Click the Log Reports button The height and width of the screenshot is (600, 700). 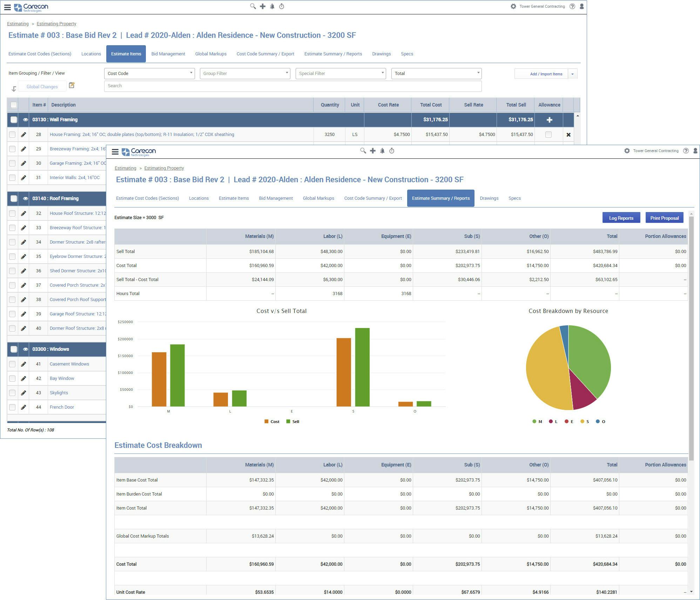(621, 218)
